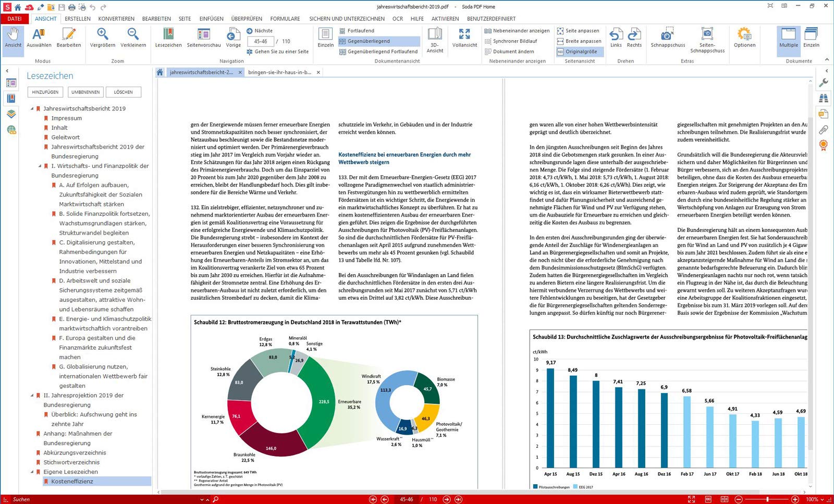Open the 3D-Ansicht view
834x504 pixels.
435,40
